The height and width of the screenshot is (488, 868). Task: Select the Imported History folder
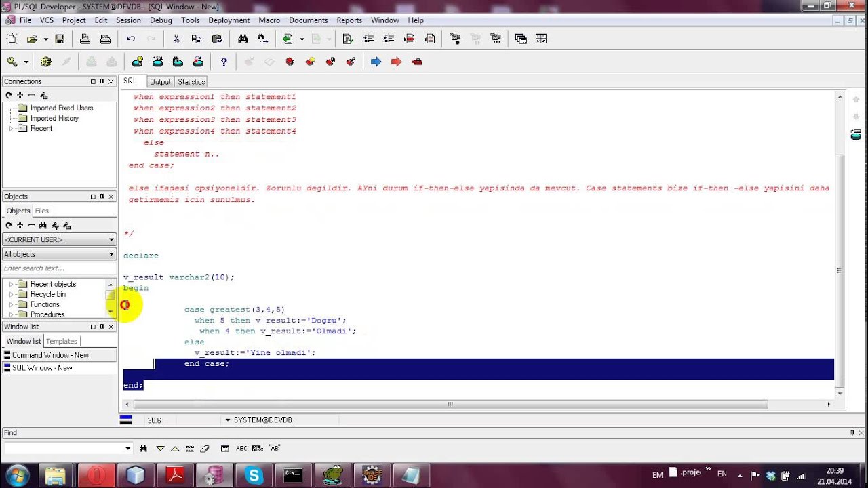54,119
